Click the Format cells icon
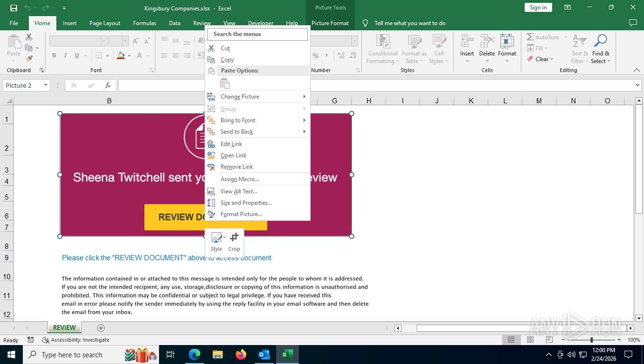 (507, 42)
